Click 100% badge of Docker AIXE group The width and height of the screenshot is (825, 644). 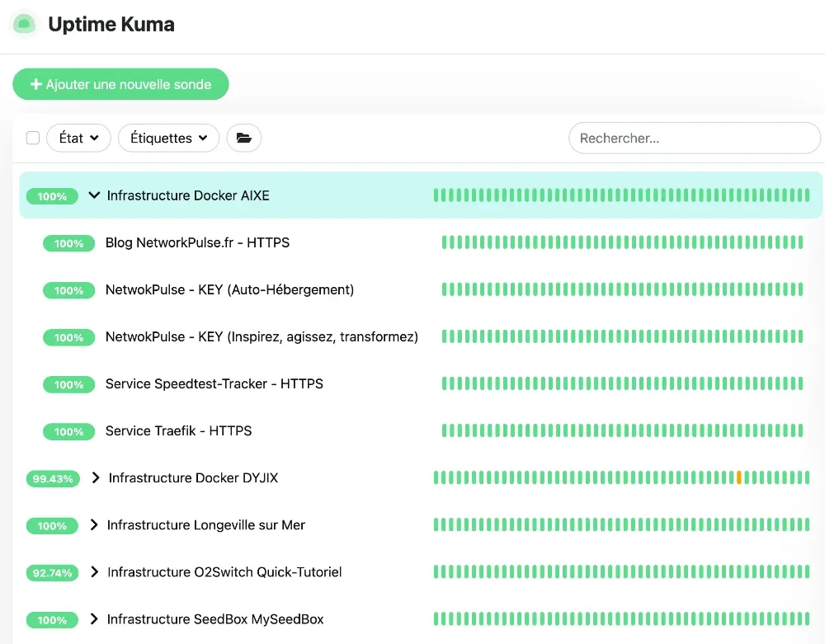coord(52,196)
